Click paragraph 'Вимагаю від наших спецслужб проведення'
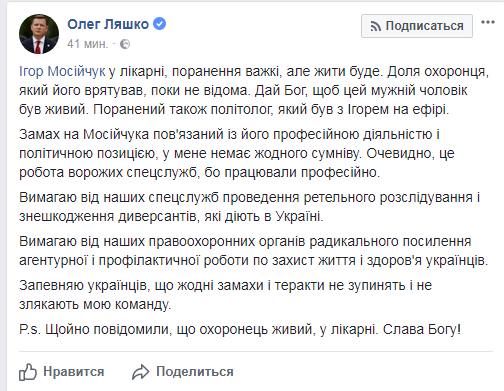The width and height of the screenshot is (504, 391). click(x=249, y=207)
